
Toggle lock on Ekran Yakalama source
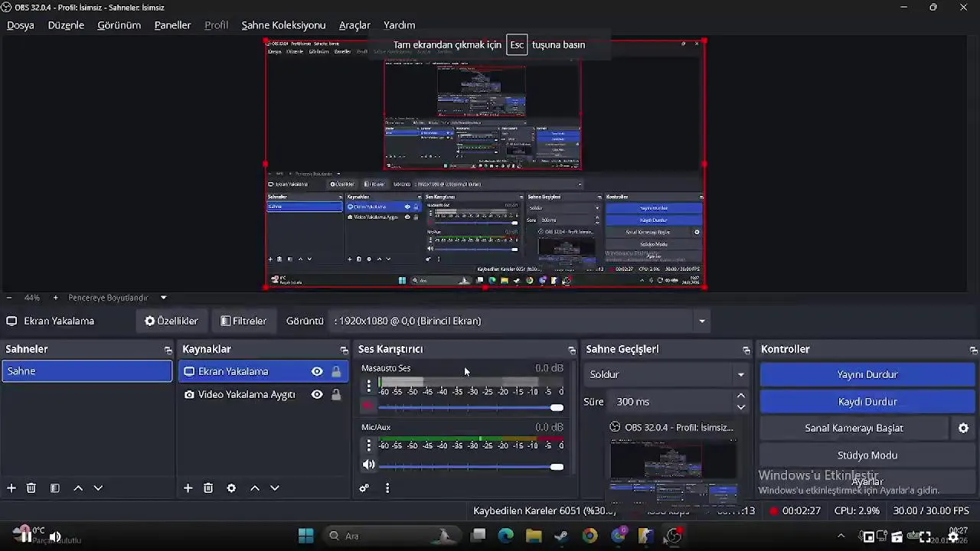click(x=336, y=372)
